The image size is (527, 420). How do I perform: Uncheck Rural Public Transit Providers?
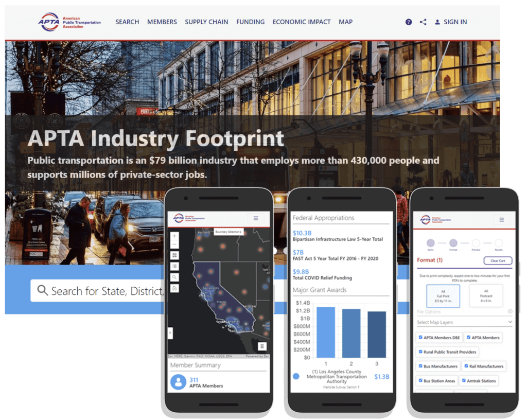420,352
